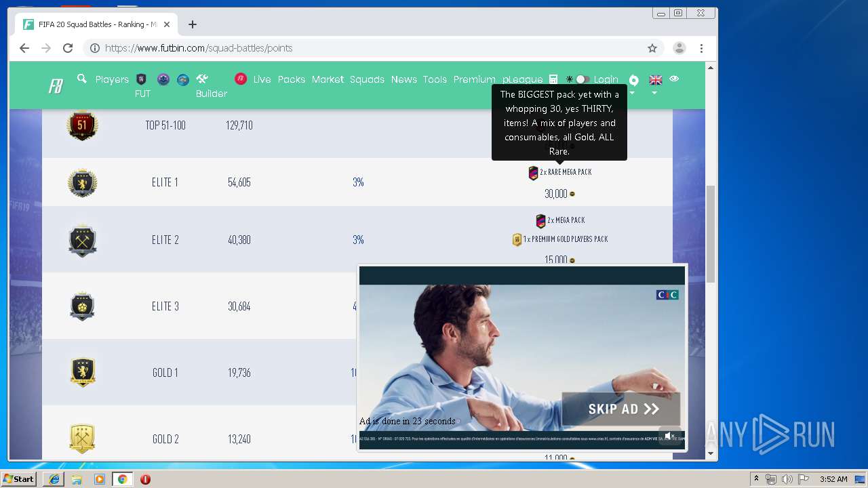Open the Squads menu
The width and height of the screenshot is (868, 488).
pos(367,79)
